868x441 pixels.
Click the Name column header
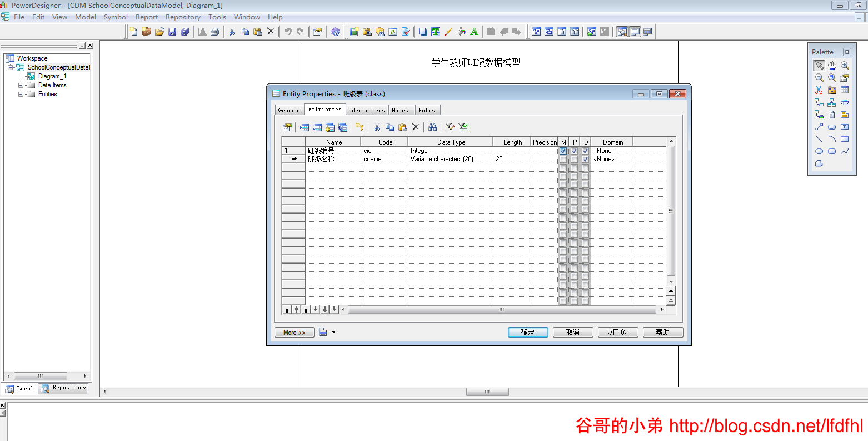click(333, 142)
